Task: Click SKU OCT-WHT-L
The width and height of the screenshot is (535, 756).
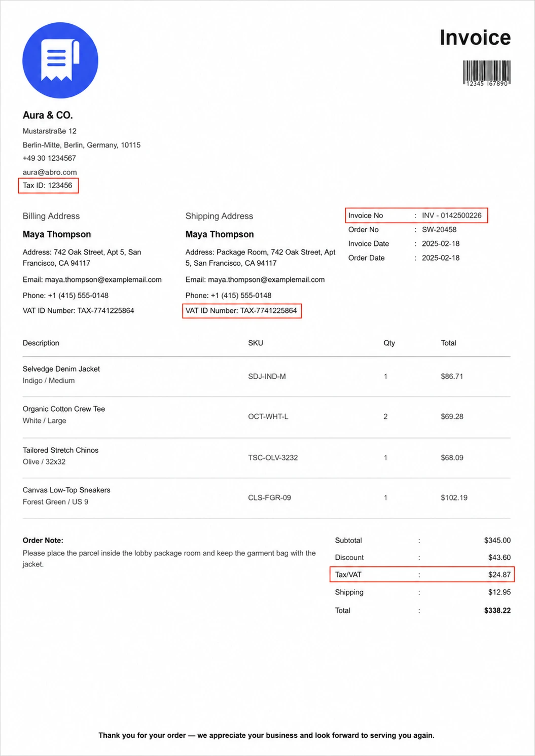Action: [x=268, y=417]
